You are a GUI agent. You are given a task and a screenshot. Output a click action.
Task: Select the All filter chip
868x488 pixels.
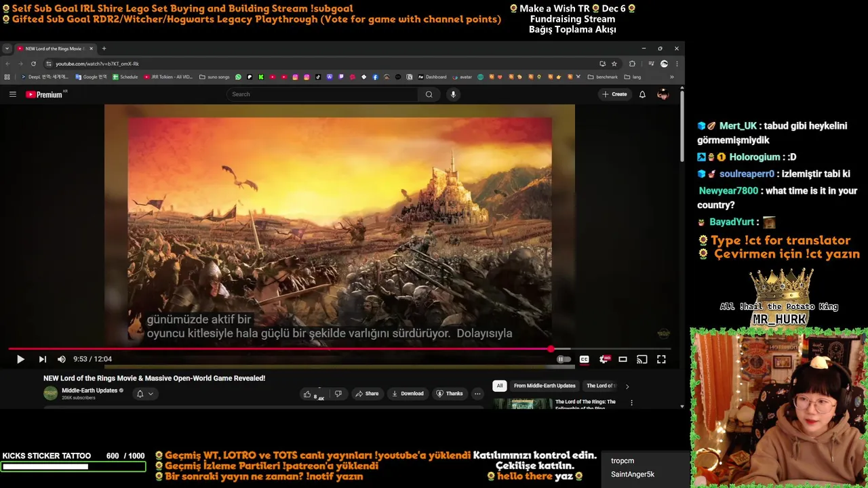click(500, 386)
